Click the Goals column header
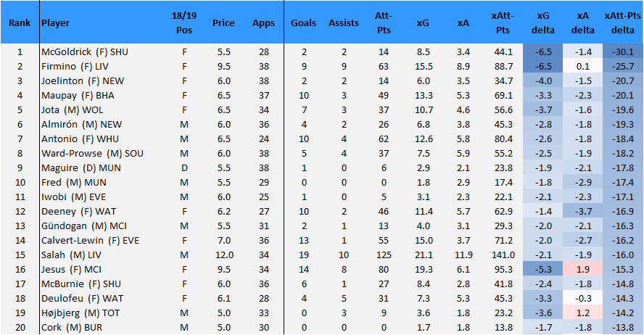644x335 pixels. click(x=304, y=23)
